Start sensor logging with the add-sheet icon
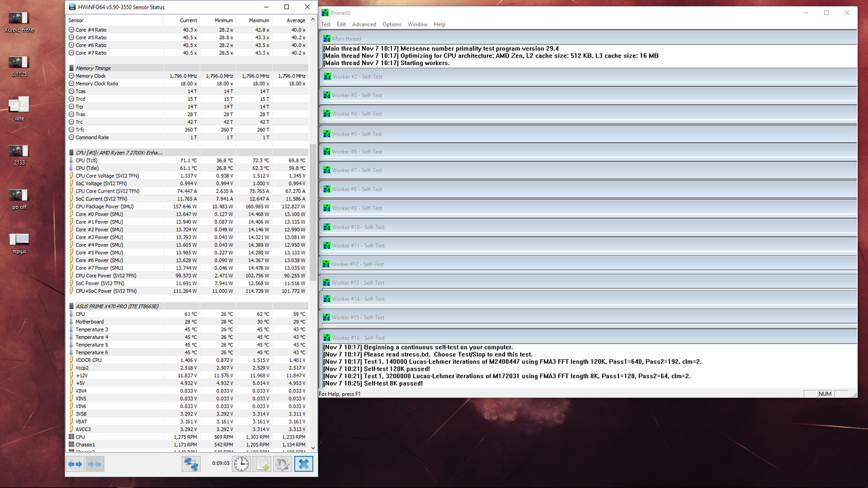Image resolution: width=868 pixels, height=488 pixels. (262, 464)
